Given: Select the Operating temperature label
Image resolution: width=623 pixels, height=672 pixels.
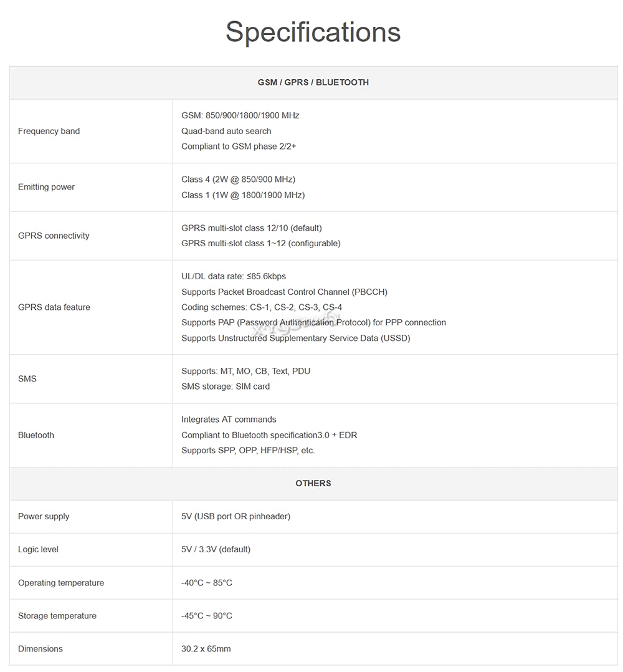Looking at the screenshot, I should (61, 583).
